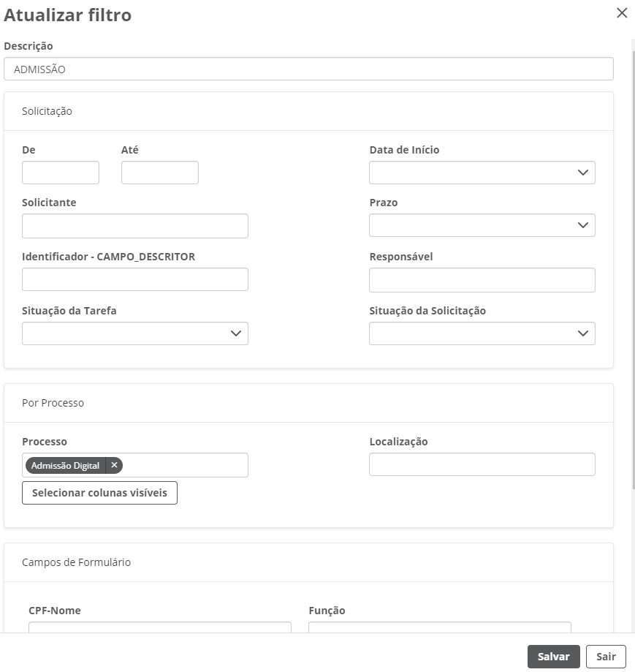Click the Função field label
Image resolution: width=635 pixels, height=672 pixels.
coord(327,611)
